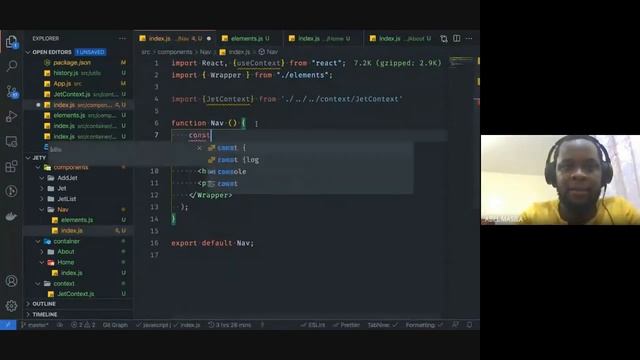This screenshot has width=640, height=360.
Task: Open index.js under Home folder
Action: [x=79, y=273]
